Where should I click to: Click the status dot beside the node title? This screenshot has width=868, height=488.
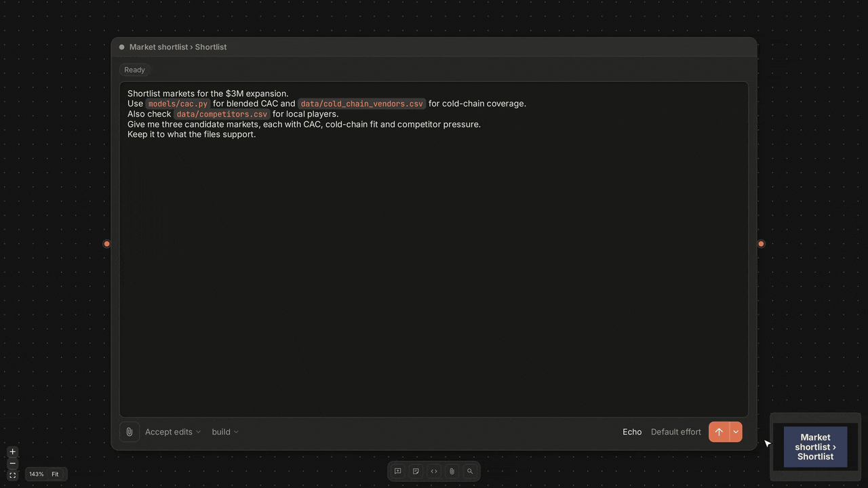tap(122, 47)
